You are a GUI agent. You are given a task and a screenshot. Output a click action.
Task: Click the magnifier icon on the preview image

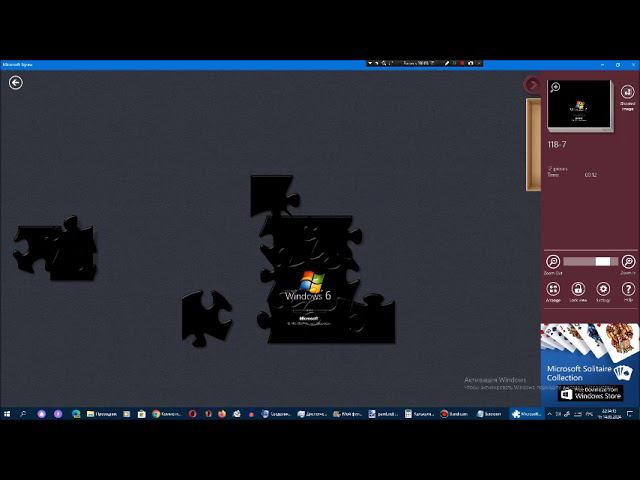(x=555, y=87)
